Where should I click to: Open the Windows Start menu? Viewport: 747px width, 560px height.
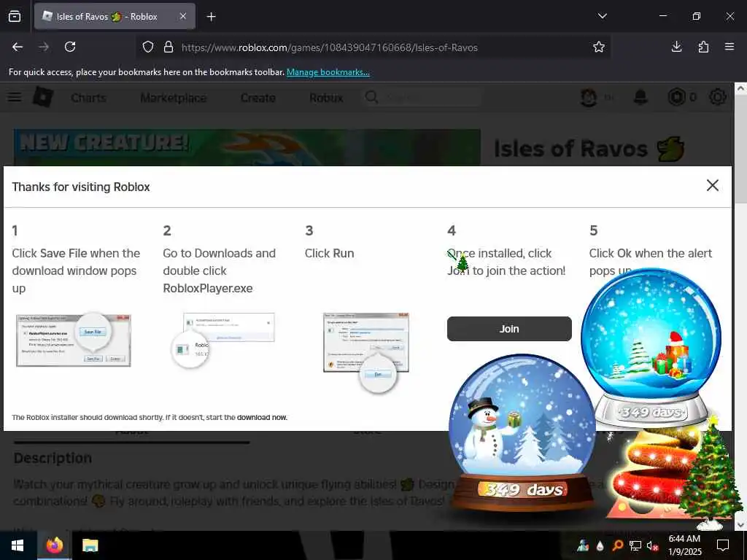18,545
